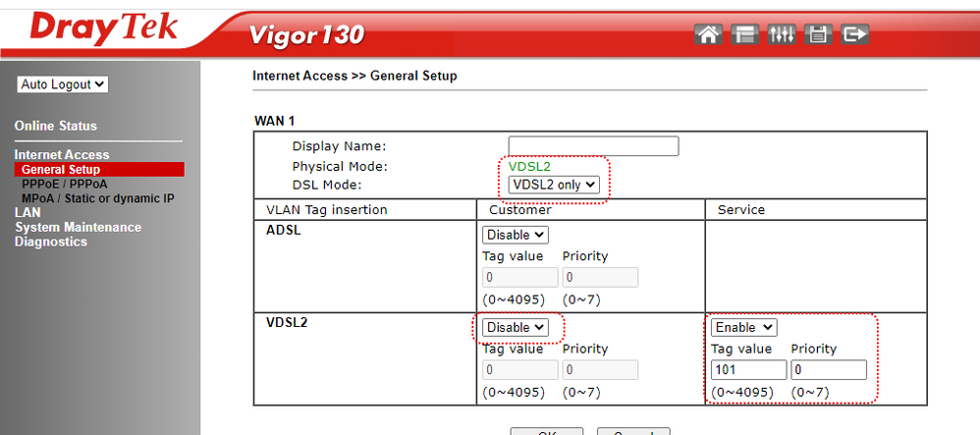Click VDSL2 Service Tag value field 101
The width and height of the screenshot is (980, 435).
[749, 370]
